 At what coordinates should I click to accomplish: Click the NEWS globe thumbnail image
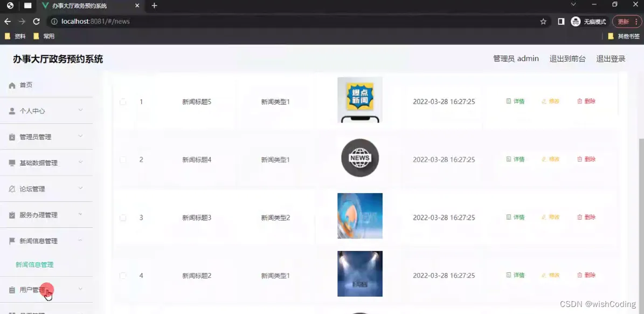point(360,158)
